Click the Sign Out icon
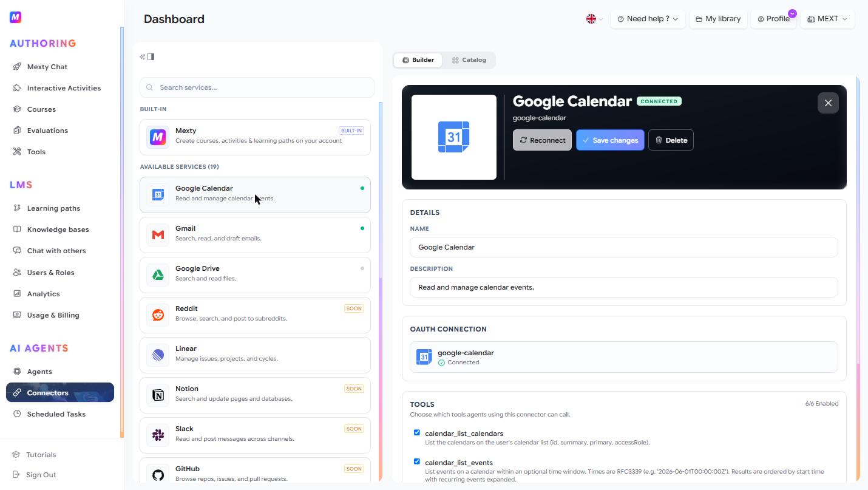Screen dimensions: 868x490 16,475
